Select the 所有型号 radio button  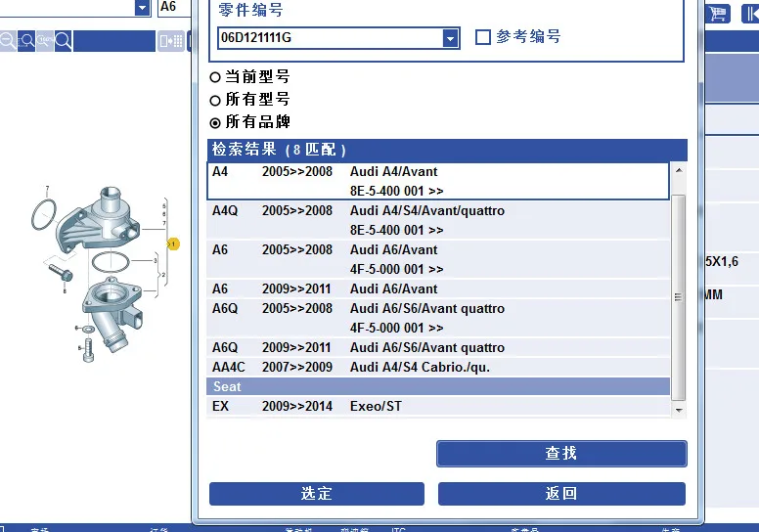pos(215,100)
